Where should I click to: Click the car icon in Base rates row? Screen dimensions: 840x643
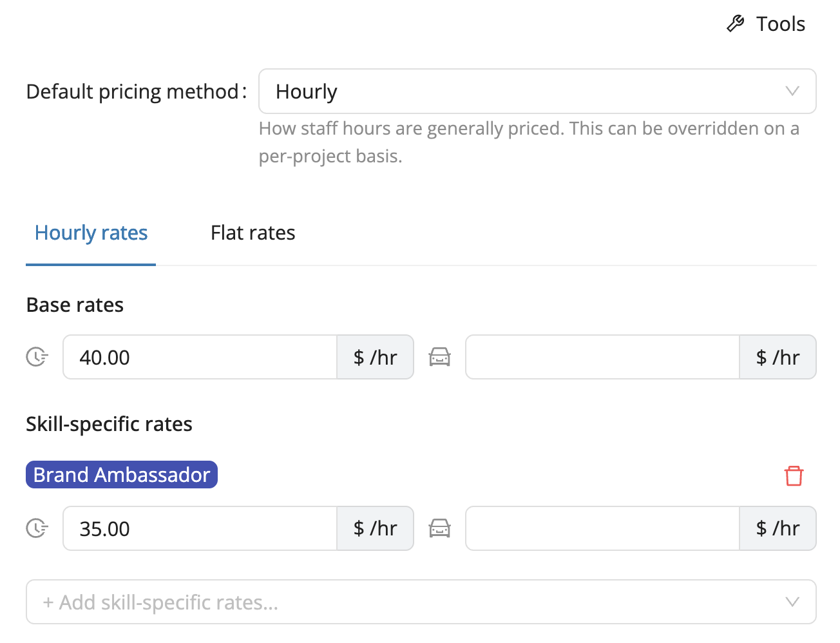pos(439,357)
